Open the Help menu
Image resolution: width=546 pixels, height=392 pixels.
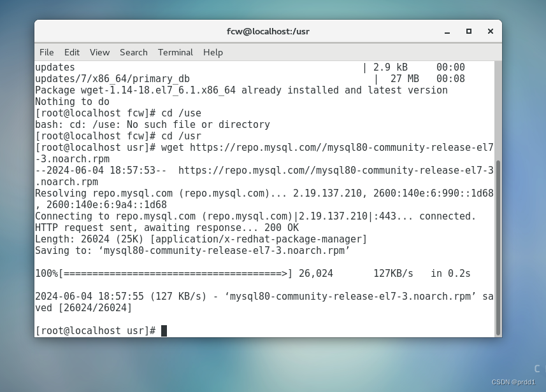pos(213,52)
